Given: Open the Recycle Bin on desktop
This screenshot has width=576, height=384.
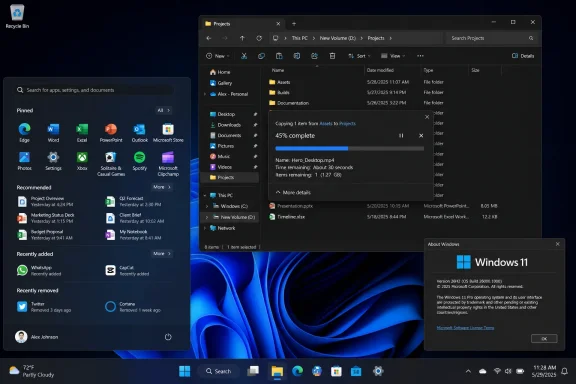Looking at the screenshot, I should click(17, 17).
